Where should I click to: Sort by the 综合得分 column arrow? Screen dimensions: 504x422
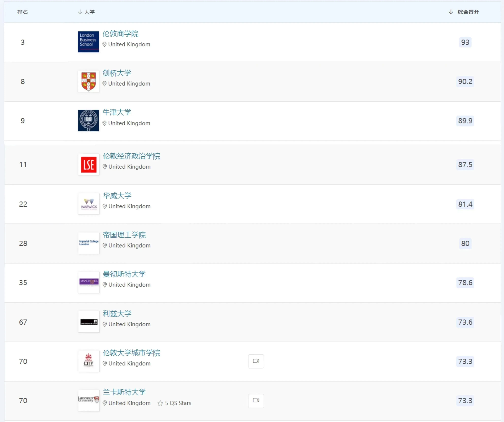(451, 12)
